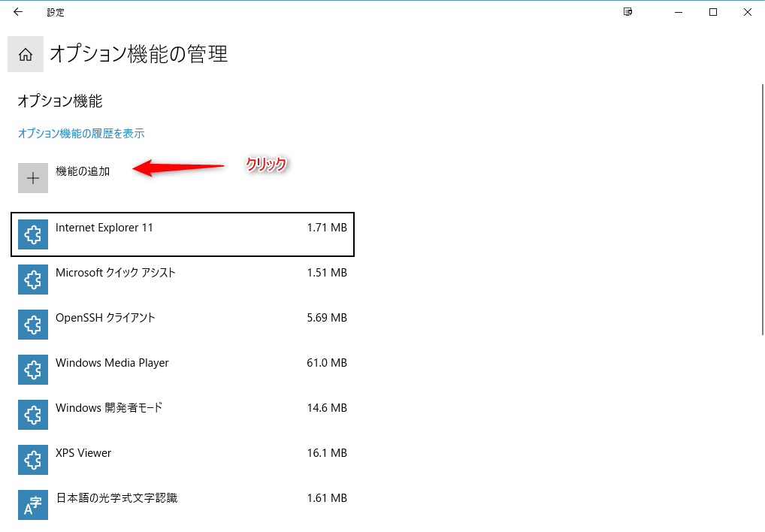
Task: Click the plus icon for 機能の追加
Action: (x=33, y=178)
